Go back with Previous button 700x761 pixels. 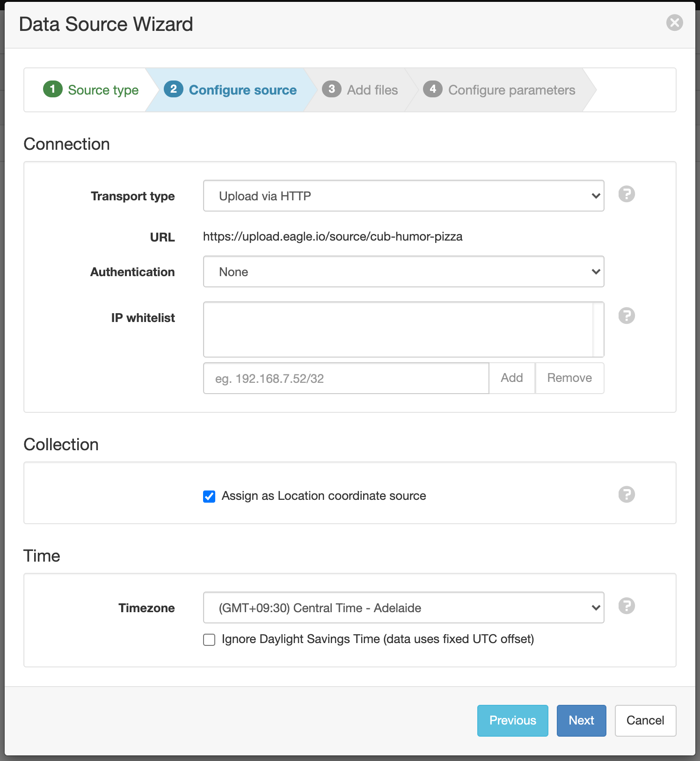pyautogui.click(x=512, y=721)
